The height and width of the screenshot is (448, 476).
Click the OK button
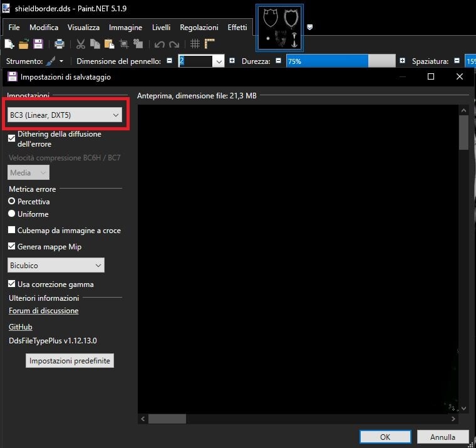385,437
